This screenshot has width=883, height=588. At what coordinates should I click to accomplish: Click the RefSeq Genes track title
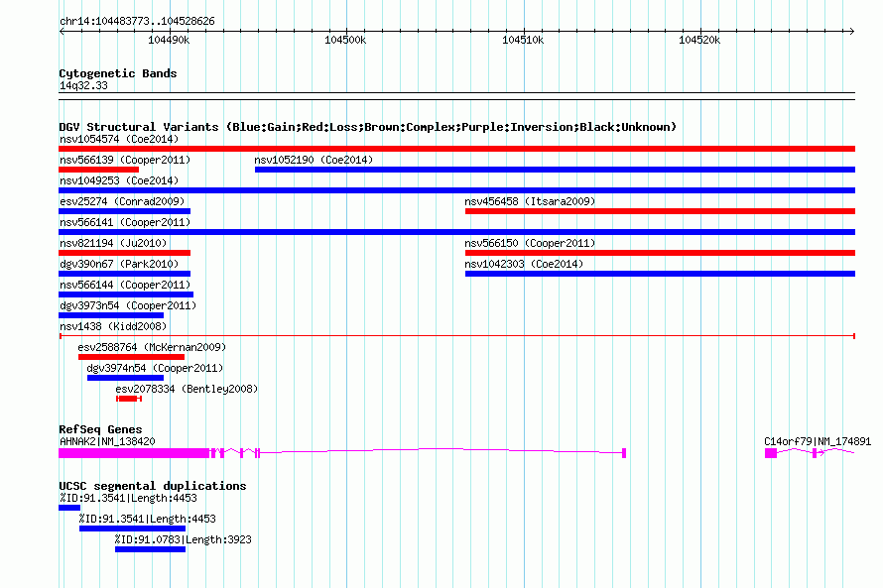click(100, 429)
